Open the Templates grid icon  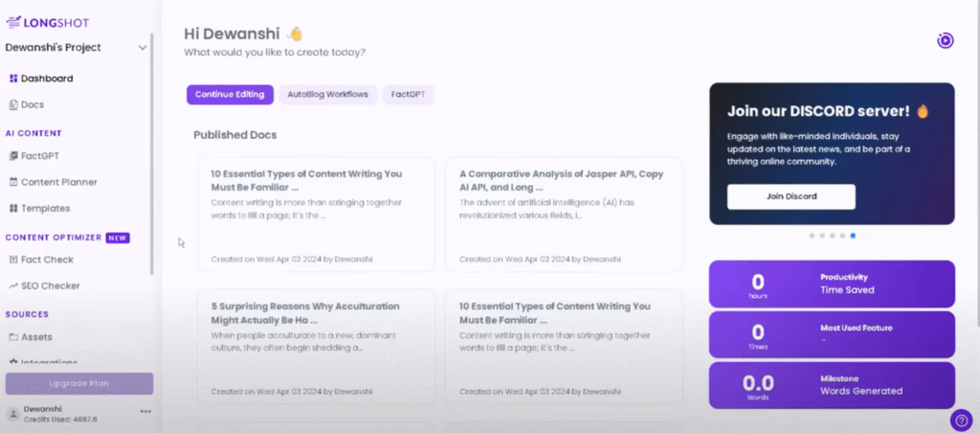coord(13,208)
